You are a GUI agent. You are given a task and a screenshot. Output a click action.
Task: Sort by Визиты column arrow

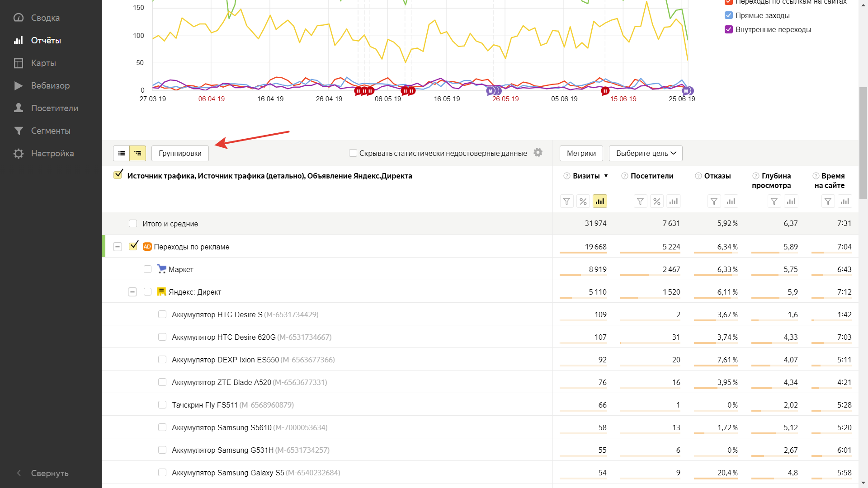tap(606, 176)
